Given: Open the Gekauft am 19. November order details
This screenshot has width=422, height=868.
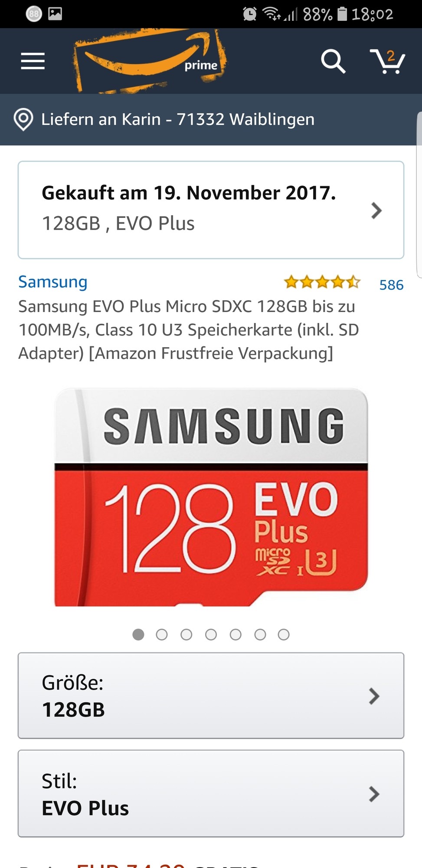Looking at the screenshot, I should (211, 210).
